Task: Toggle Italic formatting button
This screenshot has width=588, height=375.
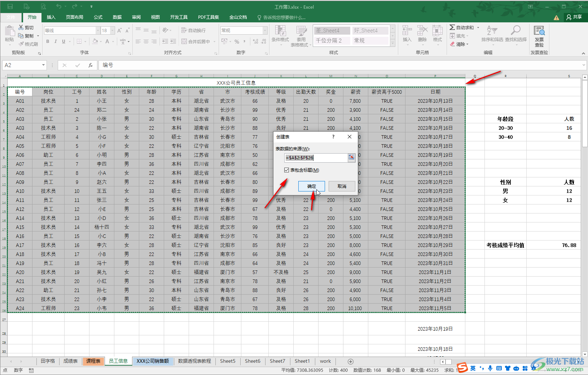Action: pos(56,41)
